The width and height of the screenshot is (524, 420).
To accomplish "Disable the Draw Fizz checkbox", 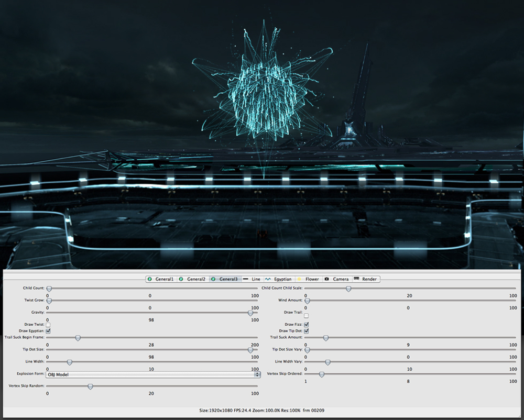I will pos(307,325).
